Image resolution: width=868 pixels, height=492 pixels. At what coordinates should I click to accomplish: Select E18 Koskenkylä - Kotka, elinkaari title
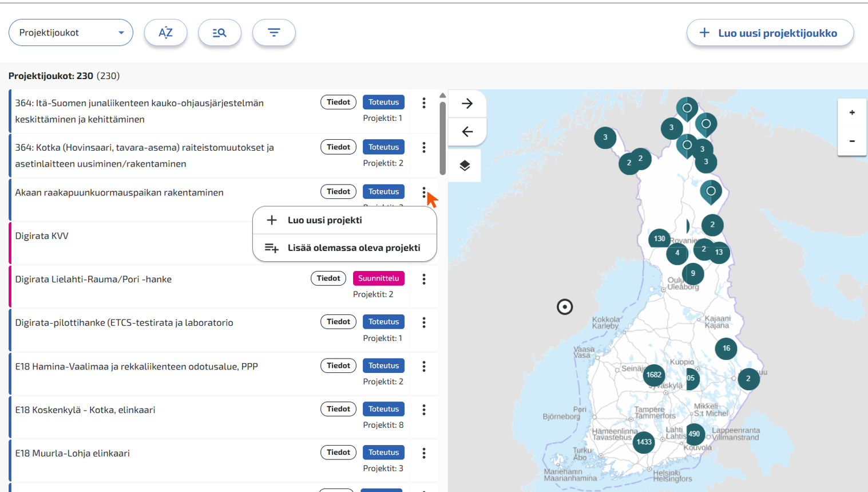click(x=85, y=410)
